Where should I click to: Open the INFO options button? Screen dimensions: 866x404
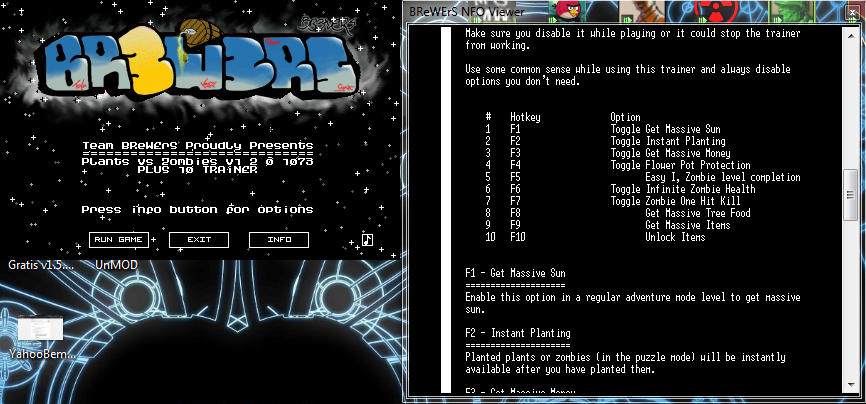tap(279, 240)
